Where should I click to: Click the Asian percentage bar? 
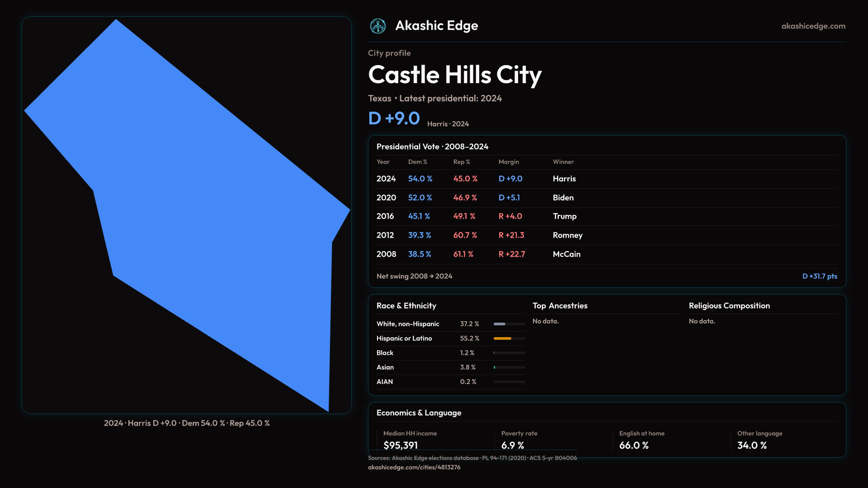coord(509,367)
